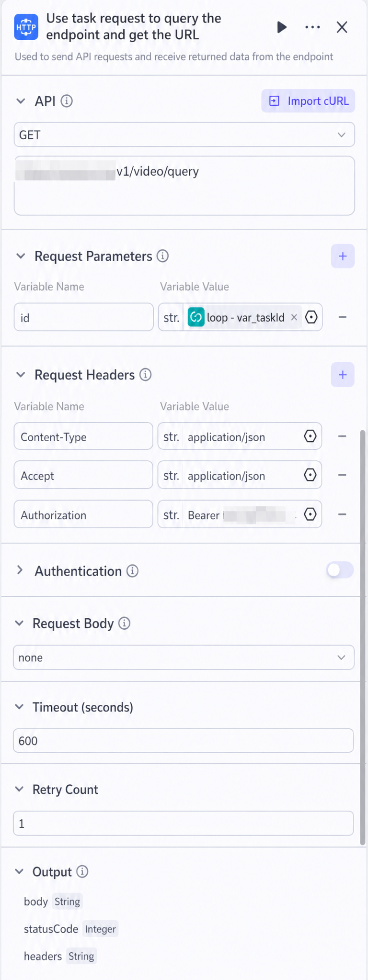Collapse the Request Headers section
The width and height of the screenshot is (368, 980).
[x=21, y=375]
